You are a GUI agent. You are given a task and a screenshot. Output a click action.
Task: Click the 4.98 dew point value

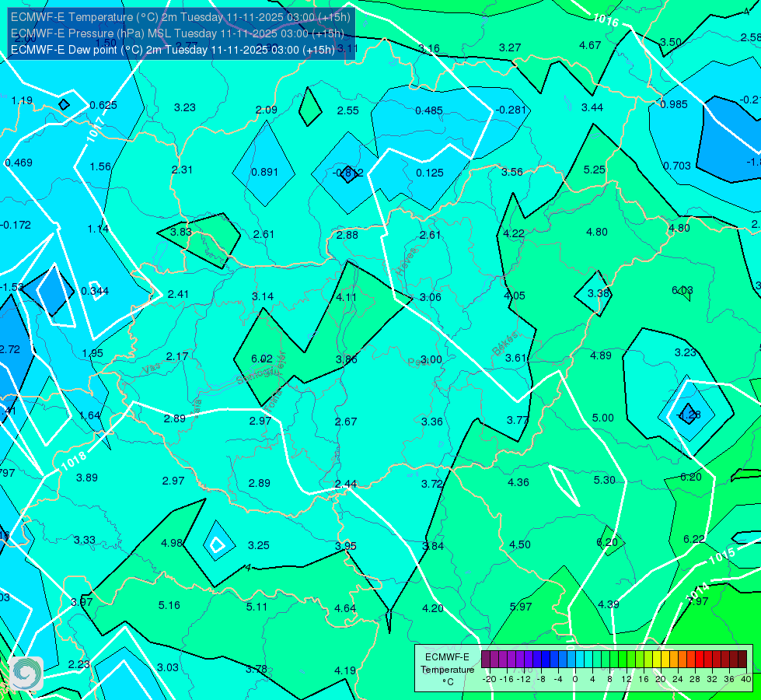(x=172, y=543)
